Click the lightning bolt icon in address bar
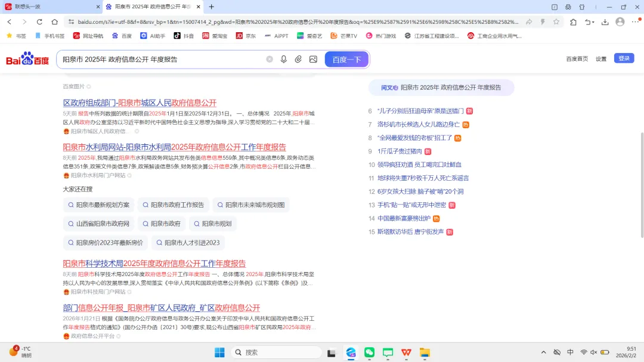The width and height of the screenshot is (644, 362). tap(543, 22)
